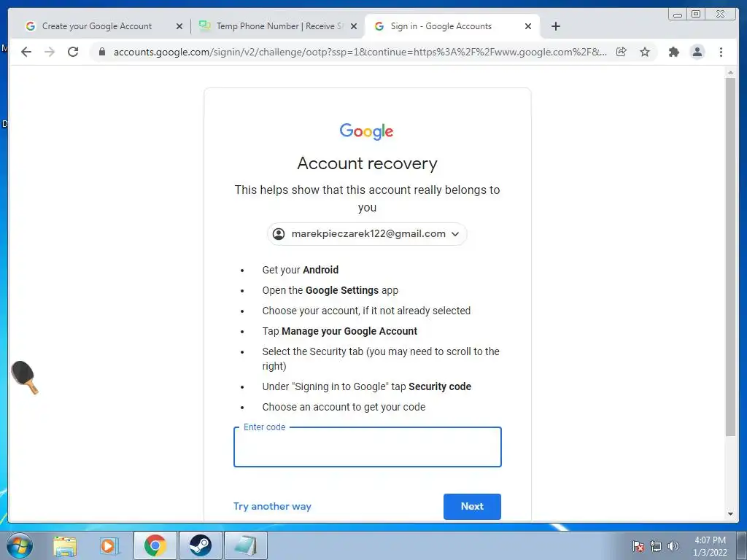
Task: Click the 'Security code' bold text
Action: (440, 386)
